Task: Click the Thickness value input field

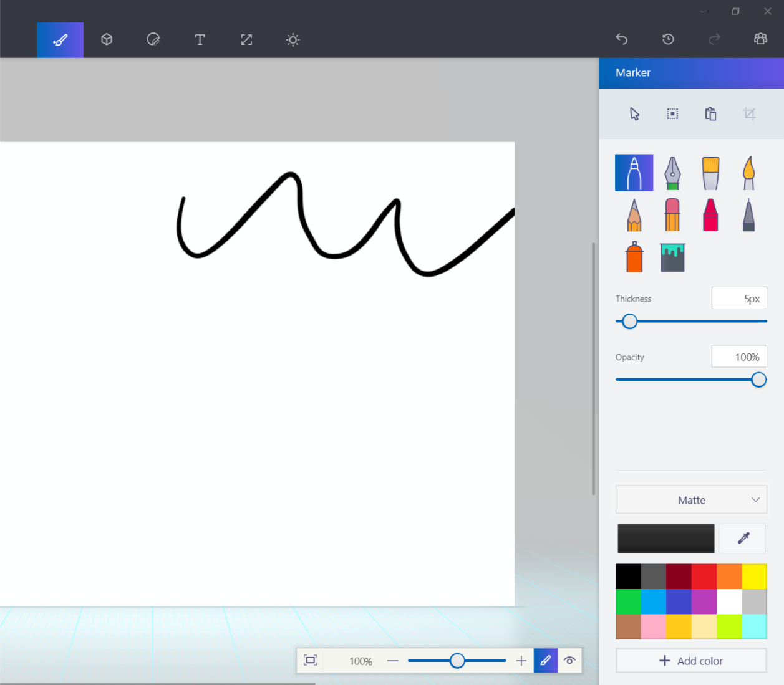Action: pyautogui.click(x=739, y=299)
